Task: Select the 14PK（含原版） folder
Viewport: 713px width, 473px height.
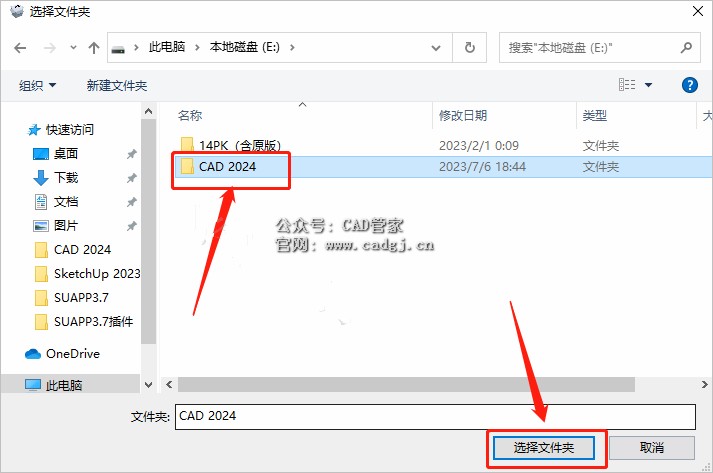Action: click(240, 146)
